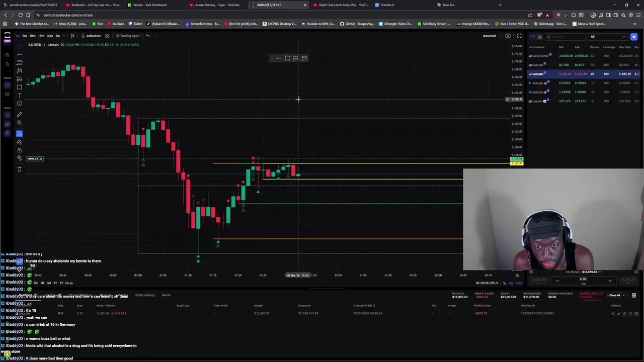Click the floating toolbar back arrow icon
Image resolution: width=644 pixels, height=362 pixels.
278,58
